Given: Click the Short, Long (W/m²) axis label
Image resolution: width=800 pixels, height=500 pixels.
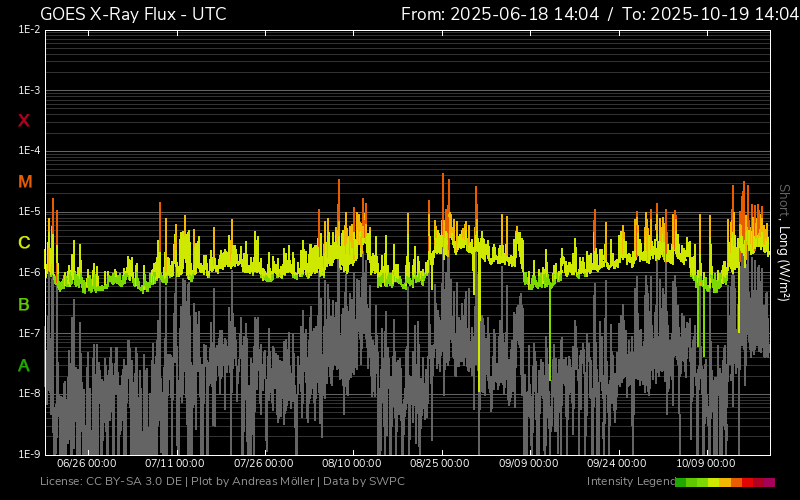Looking at the screenshot, I should tap(784, 242).
